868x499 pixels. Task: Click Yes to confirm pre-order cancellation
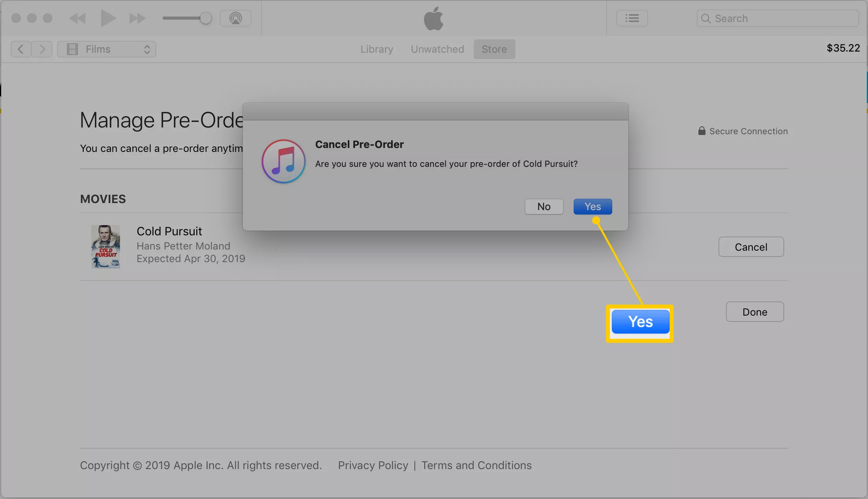(x=593, y=206)
